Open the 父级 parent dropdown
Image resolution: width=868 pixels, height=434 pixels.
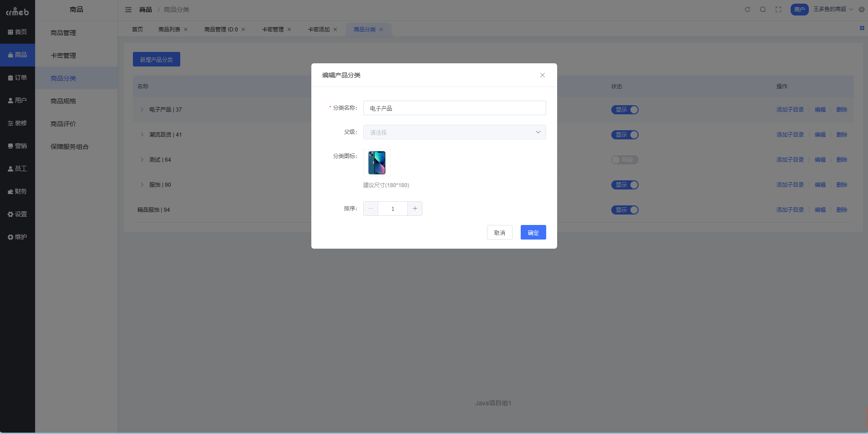coord(454,132)
